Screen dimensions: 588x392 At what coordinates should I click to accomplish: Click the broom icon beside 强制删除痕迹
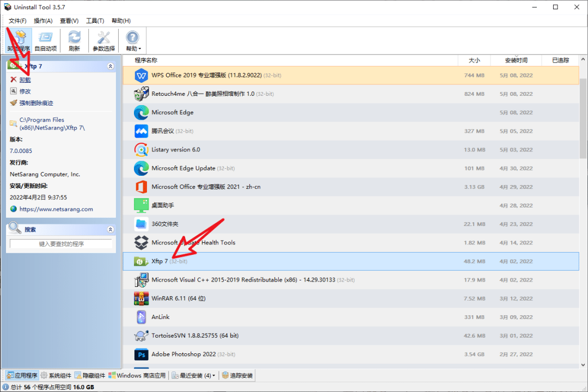(x=14, y=103)
